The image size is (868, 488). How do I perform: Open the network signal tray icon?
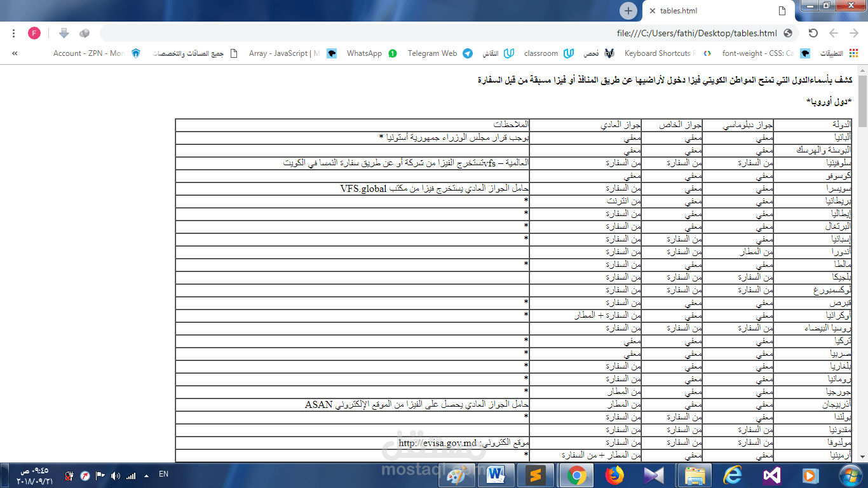tap(131, 475)
